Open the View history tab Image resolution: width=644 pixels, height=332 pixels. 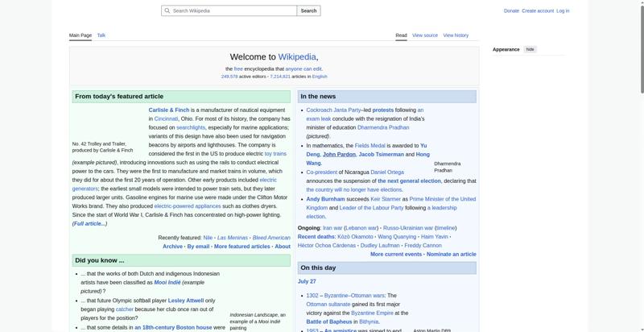coord(456,35)
